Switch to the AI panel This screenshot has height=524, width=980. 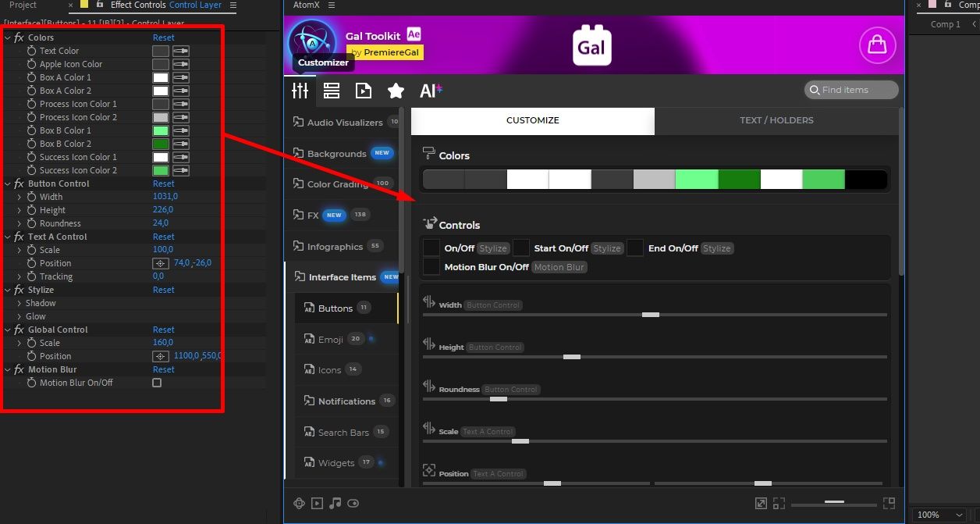pos(430,90)
